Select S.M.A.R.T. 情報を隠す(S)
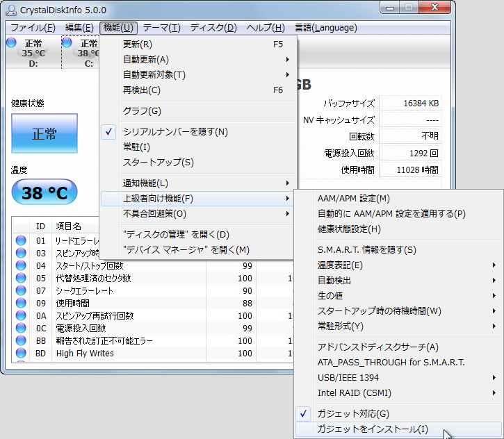Screen dimensions: 504x439 click(x=398, y=250)
